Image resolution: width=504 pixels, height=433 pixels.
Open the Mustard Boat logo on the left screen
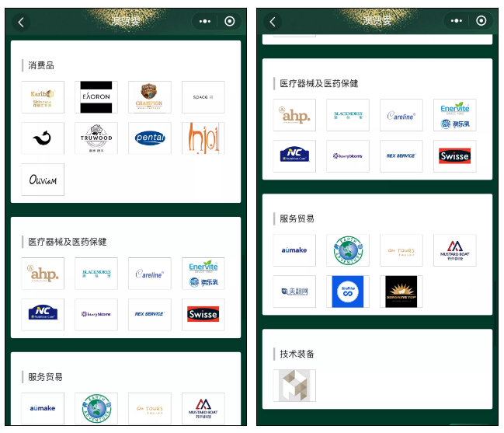203,409
